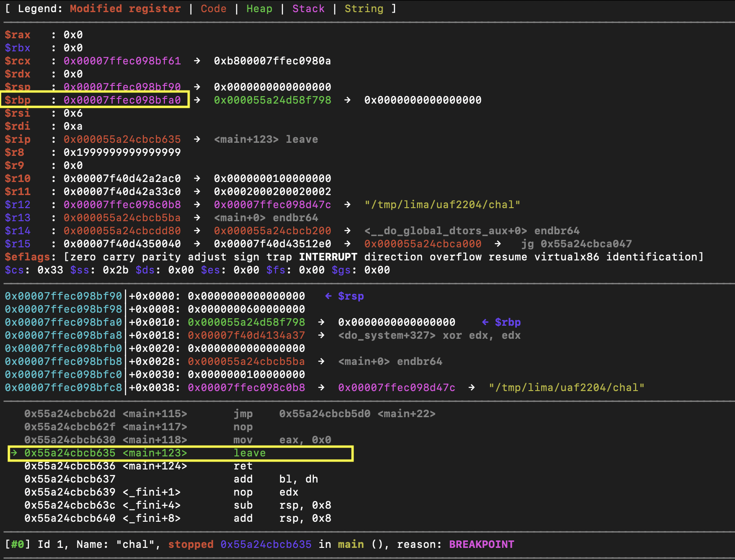735x560 pixels.
Task: Click the BREAKPOINT reason text
Action: coord(482,545)
